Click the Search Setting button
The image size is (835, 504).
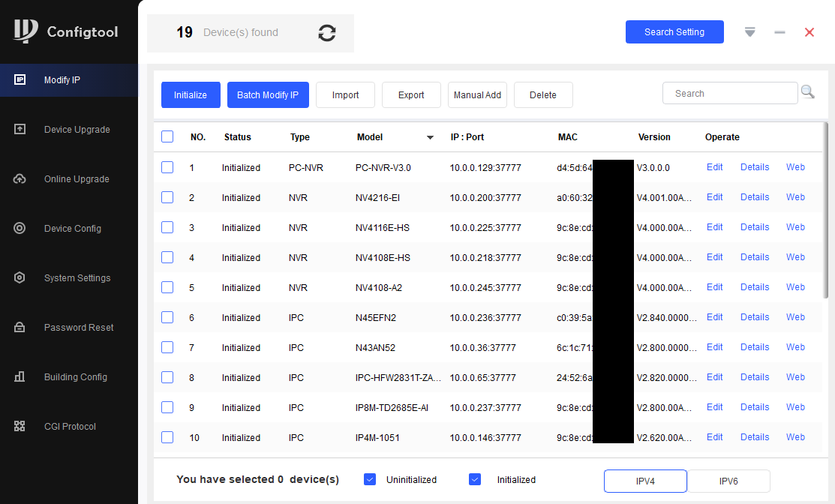pyautogui.click(x=674, y=32)
